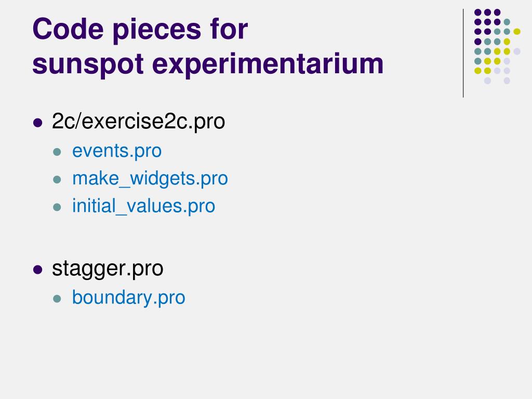Viewport: 532px width, 399px height.
Task: Click the 'sunspot experimentarium' title line
Action: point(208,64)
